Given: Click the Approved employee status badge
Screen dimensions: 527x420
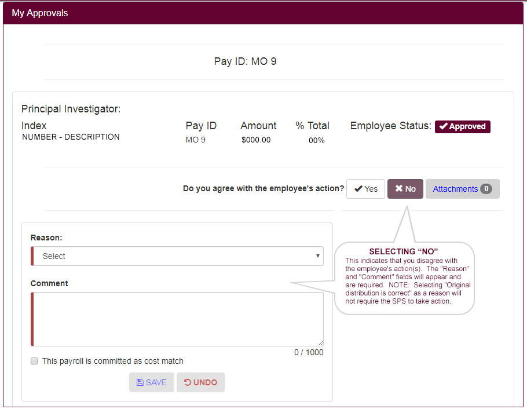Looking at the screenshot, I should tap(462, 126).
